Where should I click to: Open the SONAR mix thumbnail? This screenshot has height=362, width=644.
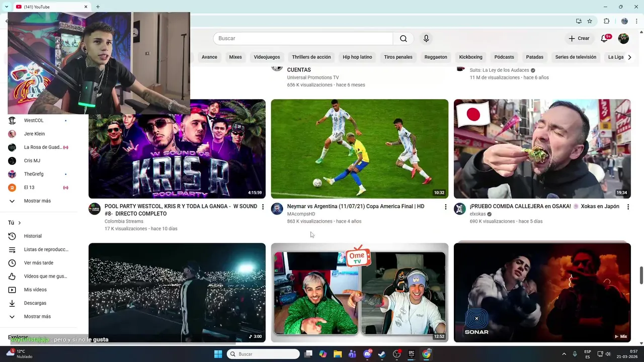pyautogui.click(x=542, y=293)
